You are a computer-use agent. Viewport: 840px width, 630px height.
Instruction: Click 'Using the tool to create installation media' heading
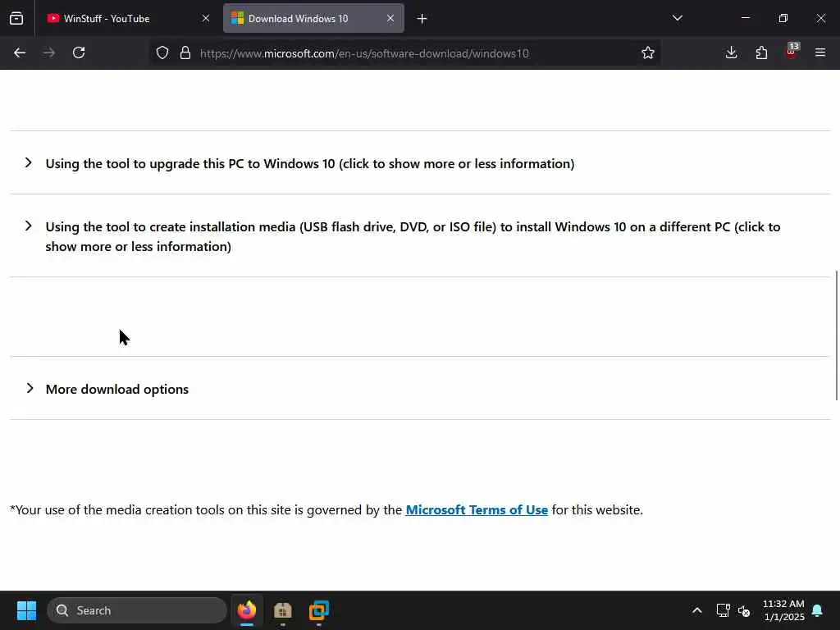tap(413, 236)
